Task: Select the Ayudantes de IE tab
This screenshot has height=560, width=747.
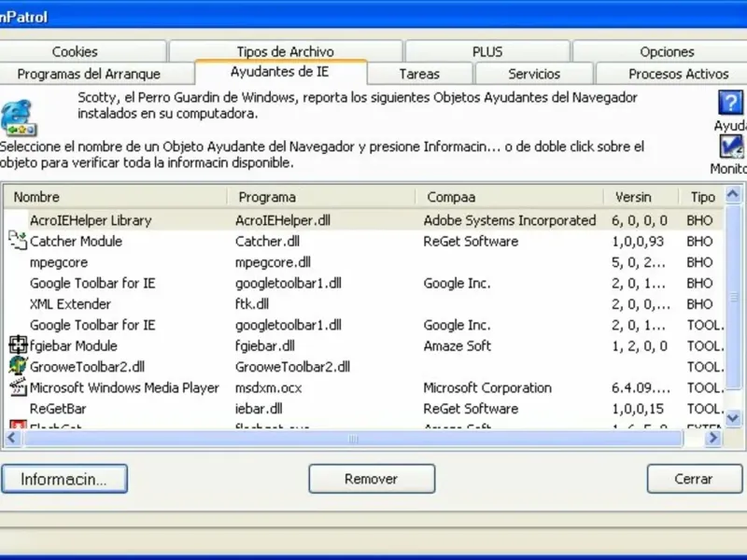Action: pos(279,72)
